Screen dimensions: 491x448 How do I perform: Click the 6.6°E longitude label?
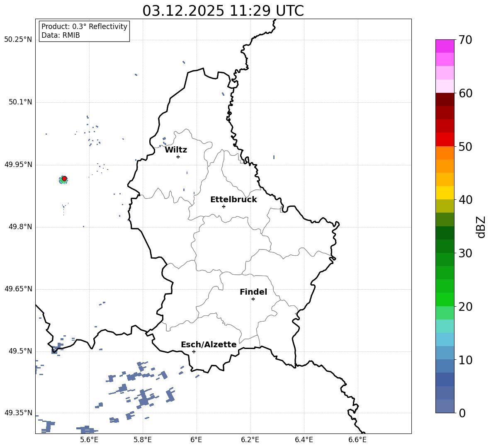tap(357, 440)
